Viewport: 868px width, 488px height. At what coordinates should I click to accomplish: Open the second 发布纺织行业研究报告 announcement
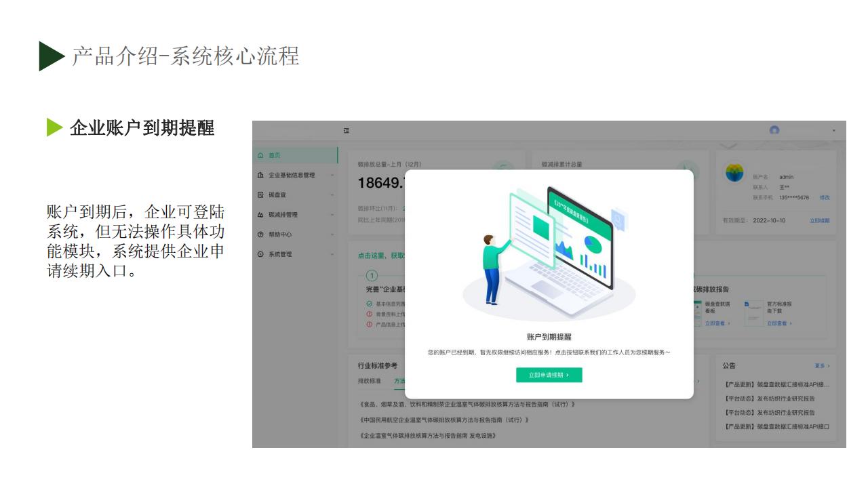[x=770, y=413]
